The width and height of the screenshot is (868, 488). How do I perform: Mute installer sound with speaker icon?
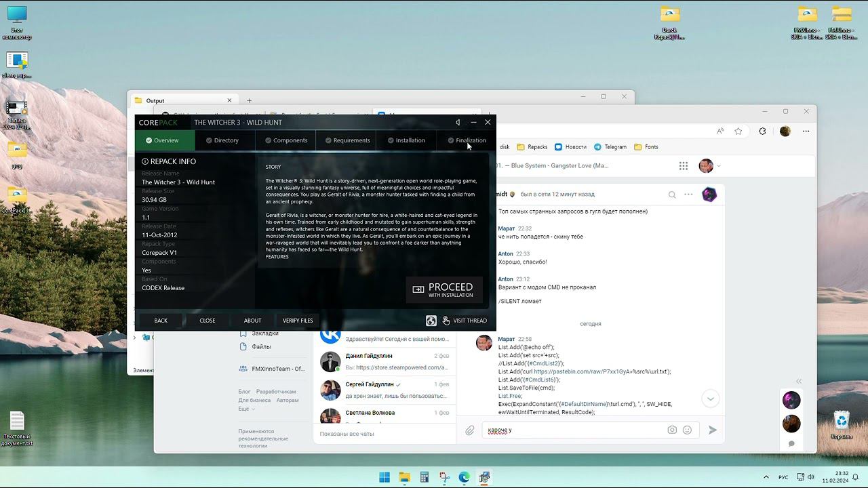tap(458, 122)
